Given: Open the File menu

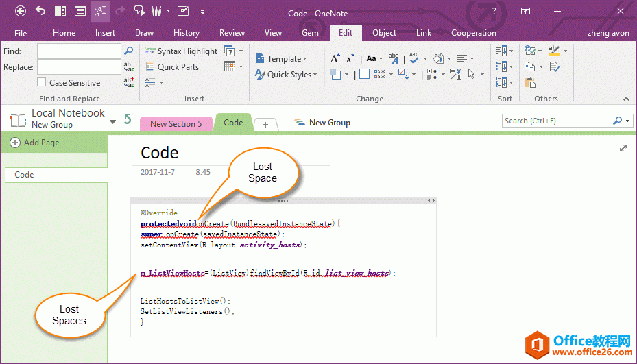Looking at the screenshot, I should (21, 33).
